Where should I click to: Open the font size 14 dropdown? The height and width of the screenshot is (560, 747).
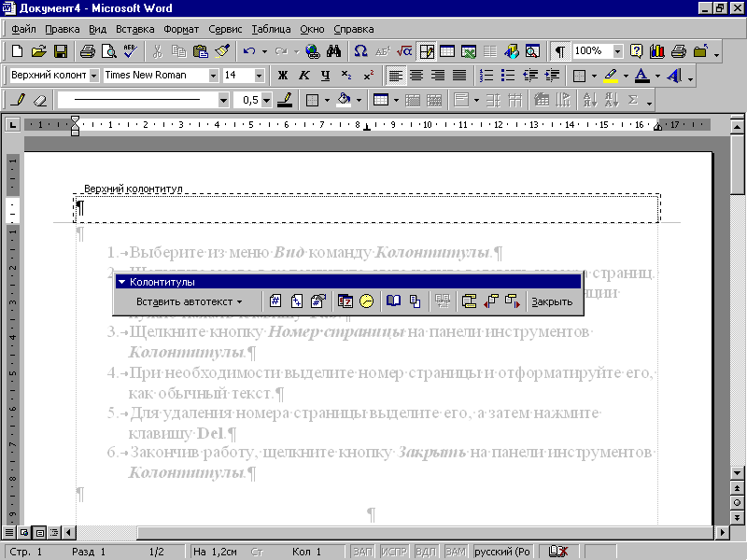260,76
